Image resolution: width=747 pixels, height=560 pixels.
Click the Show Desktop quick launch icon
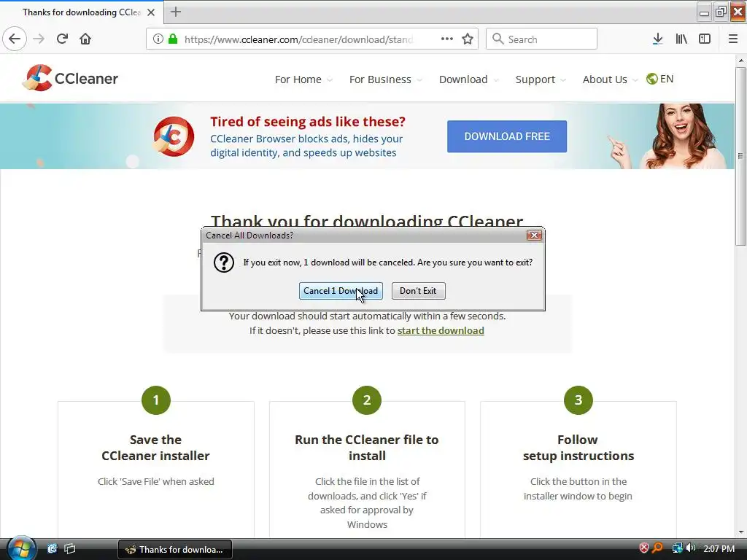pyautogui.click(x=69, y=548)
